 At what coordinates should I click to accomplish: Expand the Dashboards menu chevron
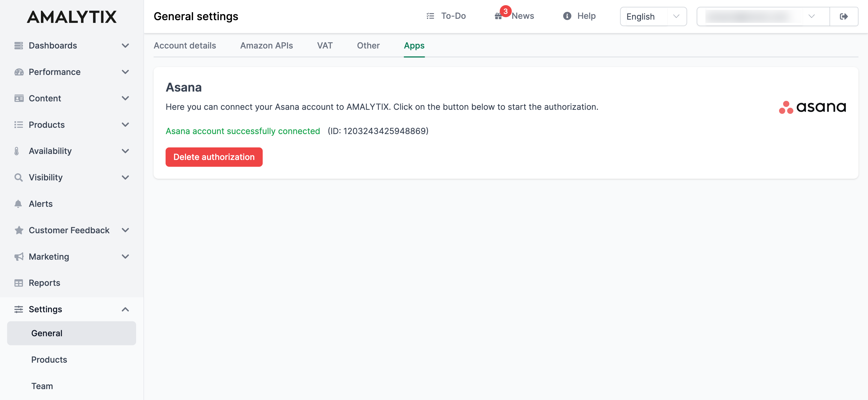pos(125,46)
